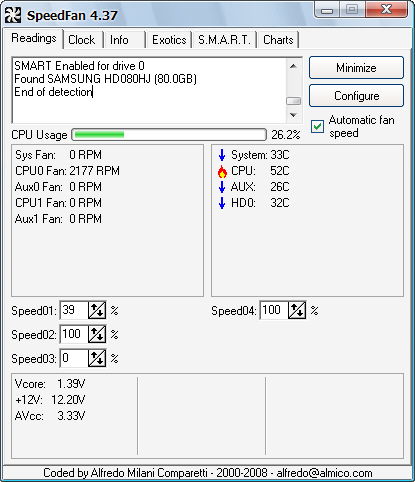Click the SpeedFan app icon in title bar

pos(13,15)
